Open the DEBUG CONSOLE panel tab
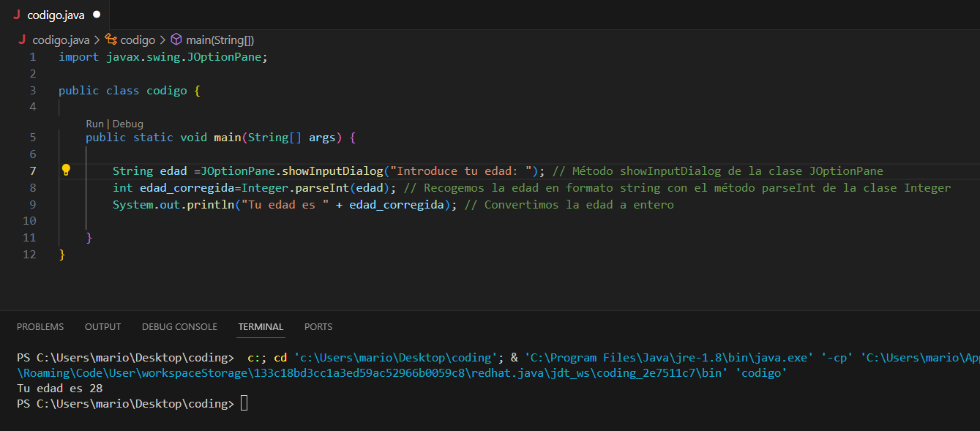 [x=179, y=327]
